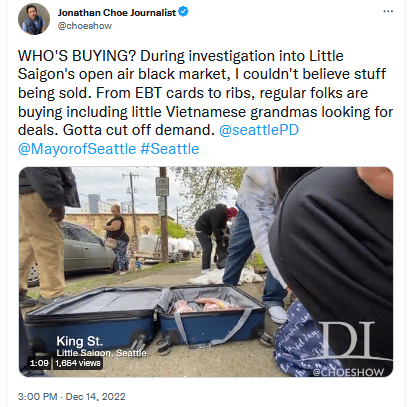413x407 pixels.
Task: Click the 1,664 views label on video
Action: tap(78, 363)
